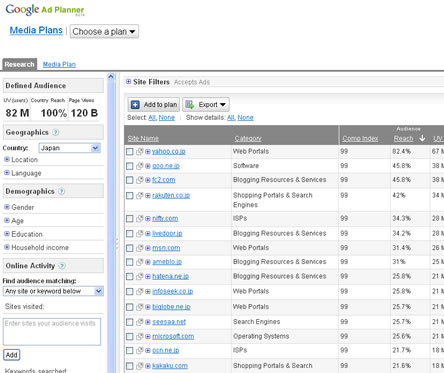Open microsoft.com in new window icon

tap(140, 337)
